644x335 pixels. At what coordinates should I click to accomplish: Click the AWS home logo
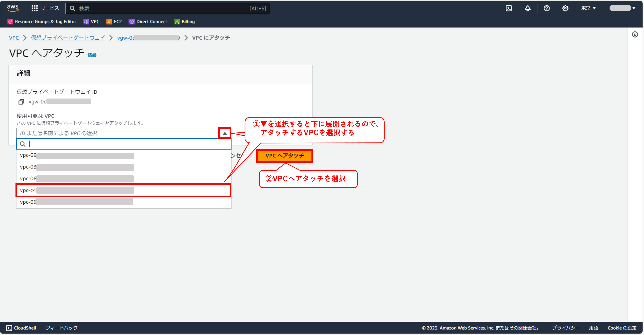coord(12,8)
